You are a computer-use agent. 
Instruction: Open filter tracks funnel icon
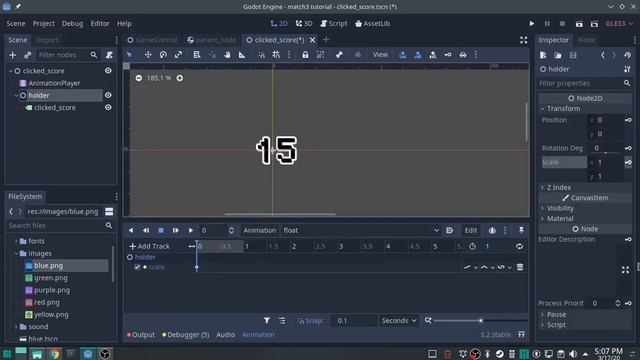tap(267, 320)
